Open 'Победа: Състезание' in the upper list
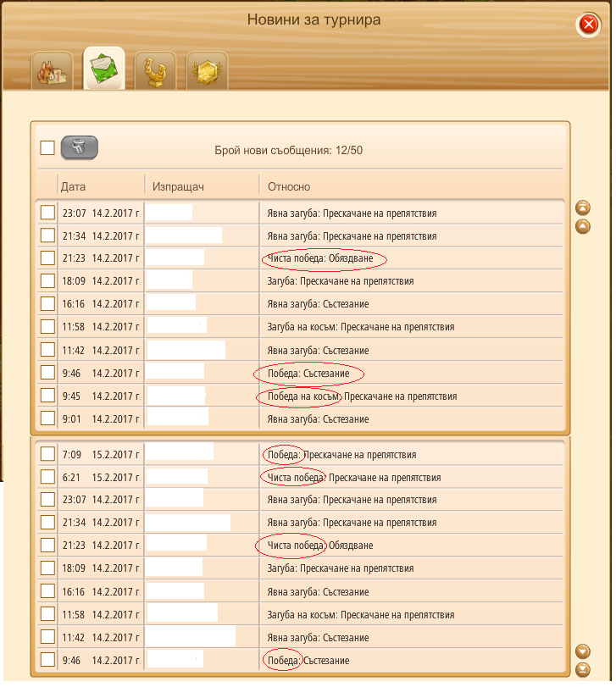The width and height of the screenshot is (616, 687). tap(308, 374)
